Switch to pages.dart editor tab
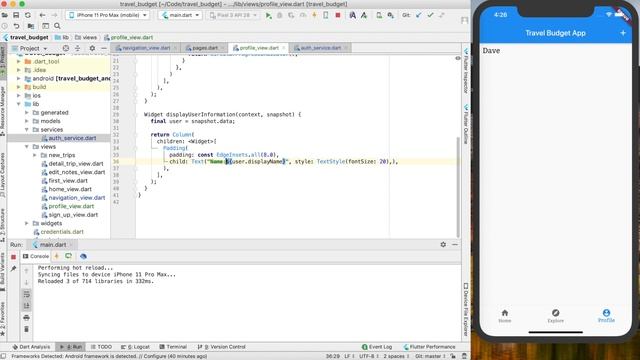 [x=204, y=48]
